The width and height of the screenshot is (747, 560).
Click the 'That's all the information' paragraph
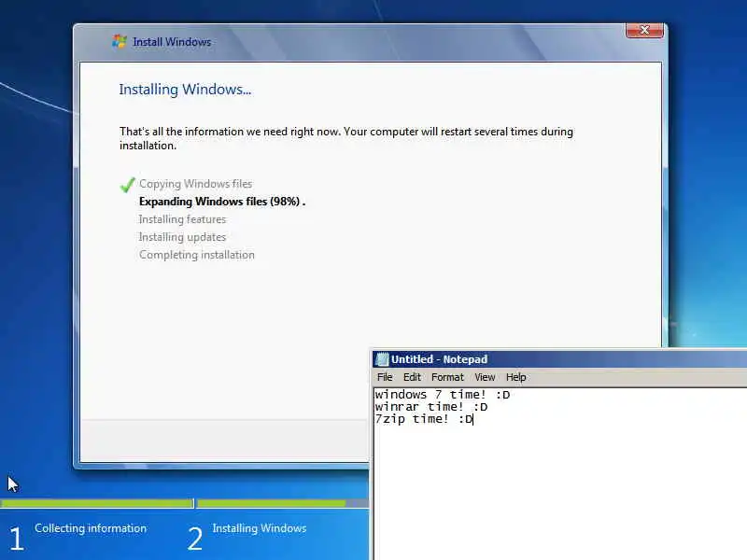tap(346, 138)
